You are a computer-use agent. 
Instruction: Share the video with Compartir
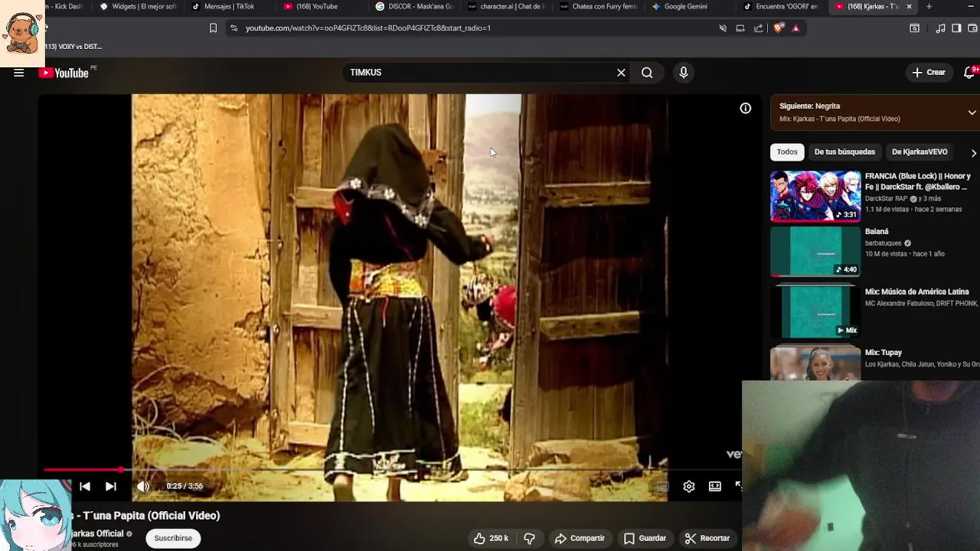580,539
